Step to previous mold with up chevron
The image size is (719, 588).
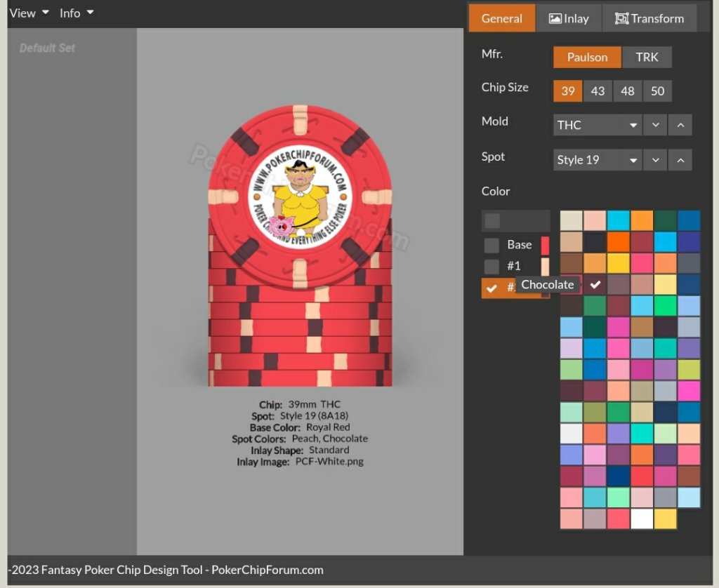pos(680,125)
